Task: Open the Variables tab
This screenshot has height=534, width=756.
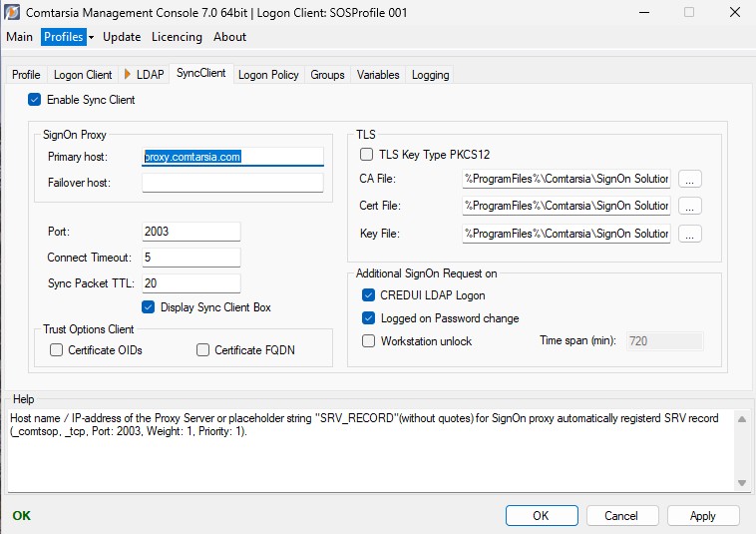Action: [x=378, y=75]
